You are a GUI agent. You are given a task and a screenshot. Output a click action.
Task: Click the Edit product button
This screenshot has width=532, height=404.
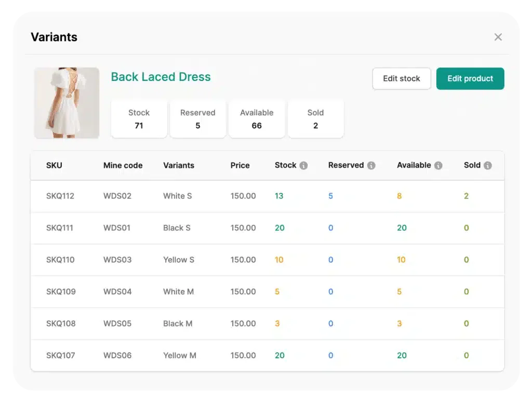pyautogui.click(x=470, y=79)
